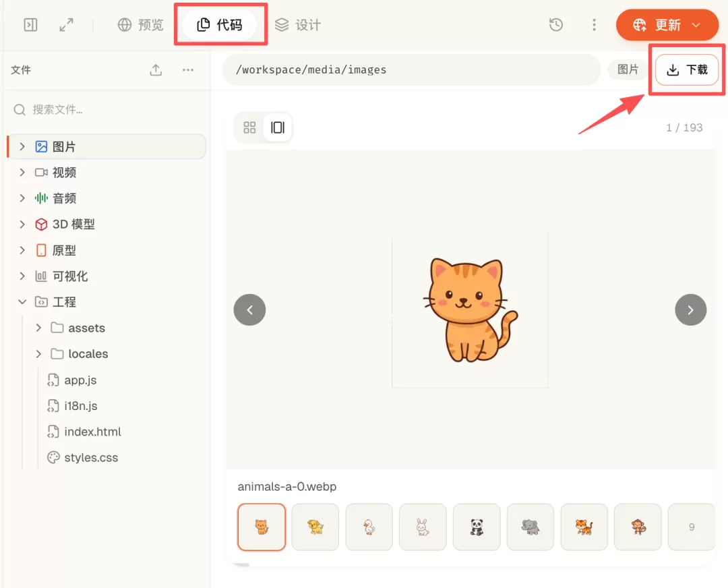Select the panda thumbnail
The height and width of the screenshot is (588, 728).
coord(477,527)
